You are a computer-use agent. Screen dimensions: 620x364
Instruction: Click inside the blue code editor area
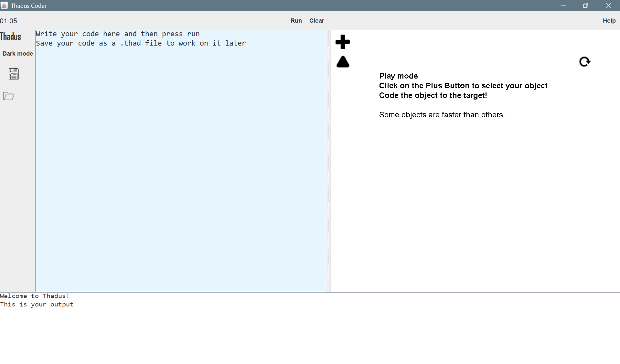[180, 162]
